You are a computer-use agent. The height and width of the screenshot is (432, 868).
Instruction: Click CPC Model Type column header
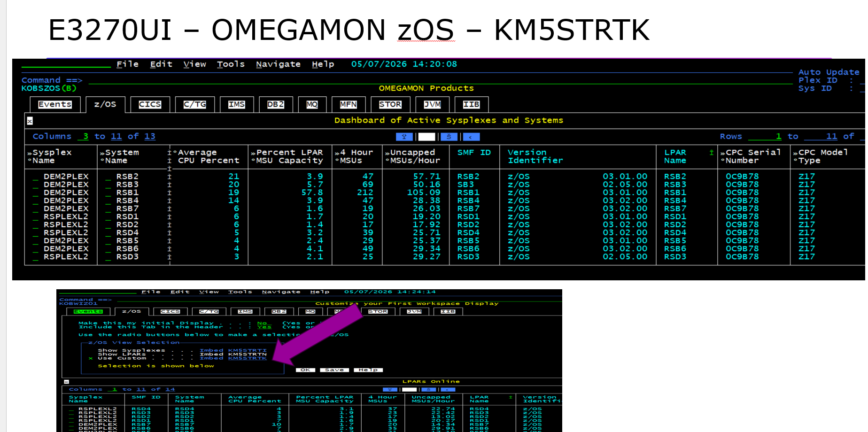[820, 156]
